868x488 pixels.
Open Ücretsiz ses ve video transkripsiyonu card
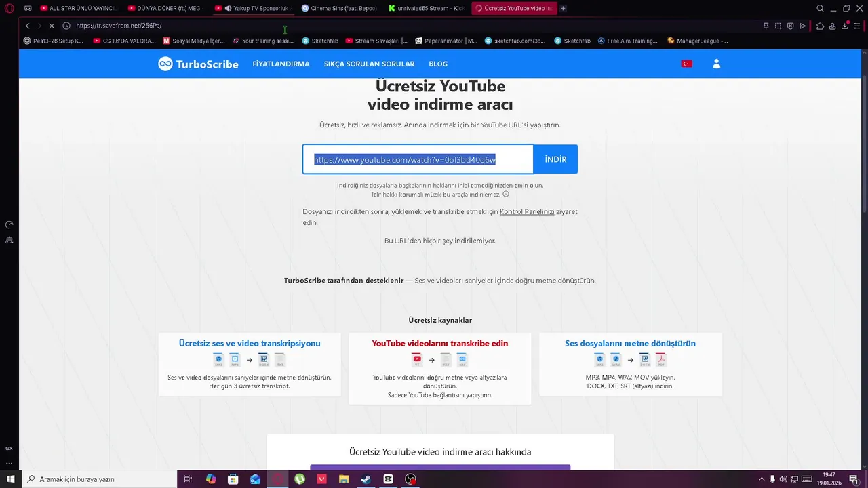250,364
